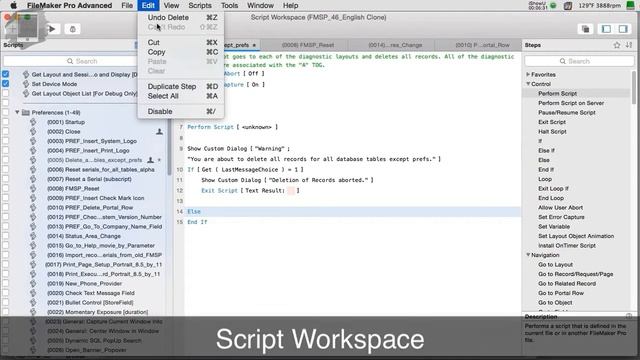The height and width of the screenshot is (360, 640).
Task: Open the Scripts menu
Action: (200, 5)
